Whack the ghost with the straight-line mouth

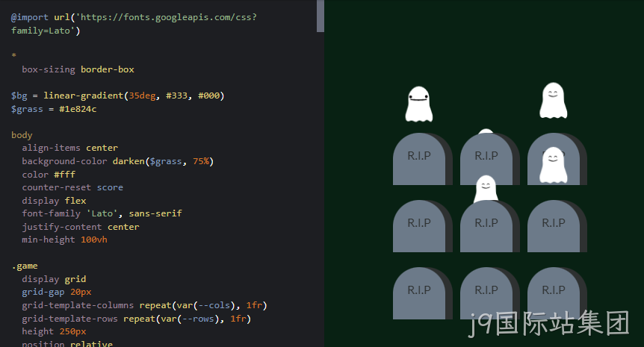tap(419, 104)
